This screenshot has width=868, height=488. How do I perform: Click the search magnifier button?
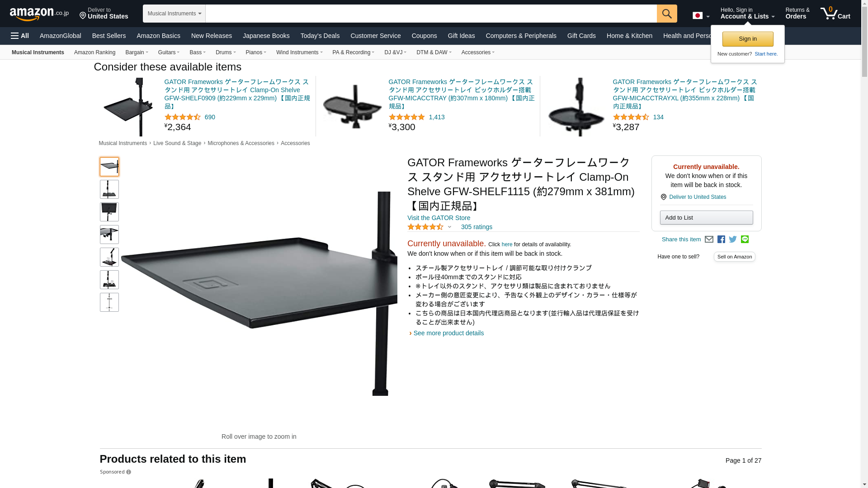[x=667, y=14]
